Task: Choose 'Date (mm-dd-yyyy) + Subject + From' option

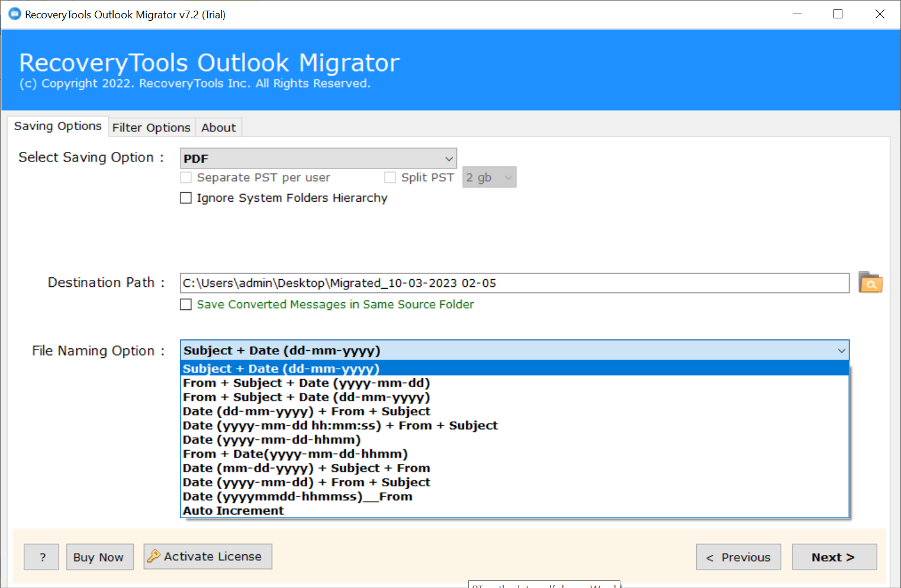Action: pyautogui.click(x=514, y=468)
